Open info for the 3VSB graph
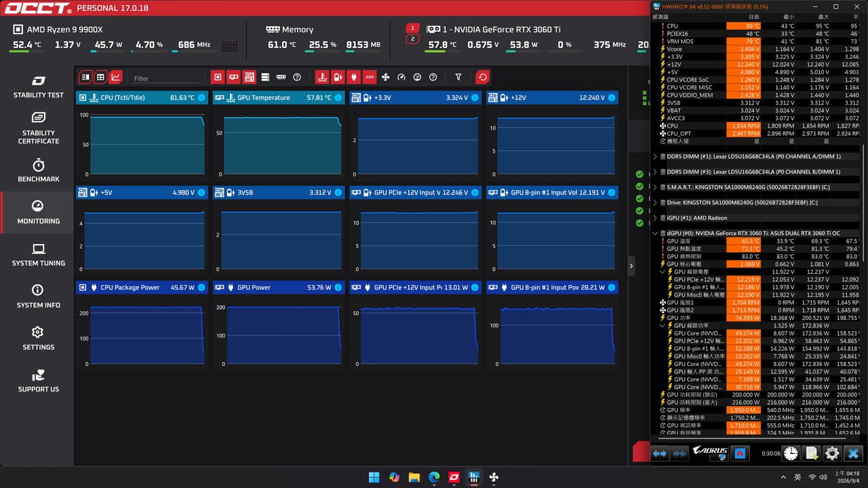The image size is (868, 488). (x=338, y=192)
